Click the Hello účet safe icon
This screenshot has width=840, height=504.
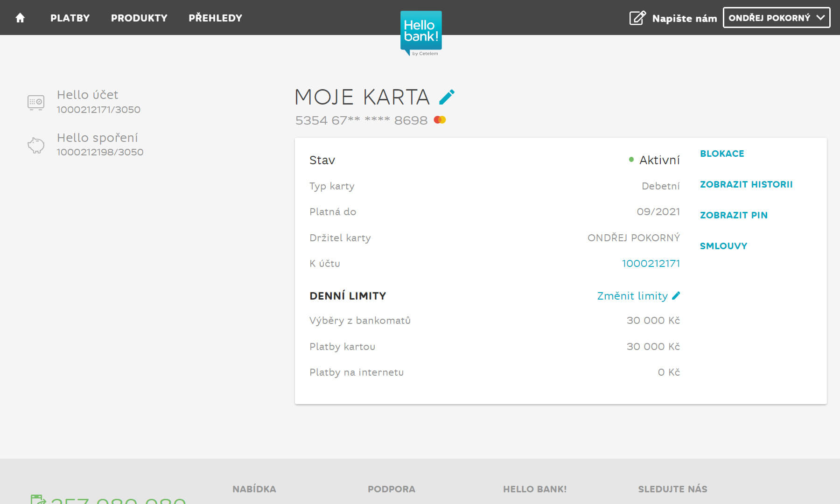click(36, 102)
